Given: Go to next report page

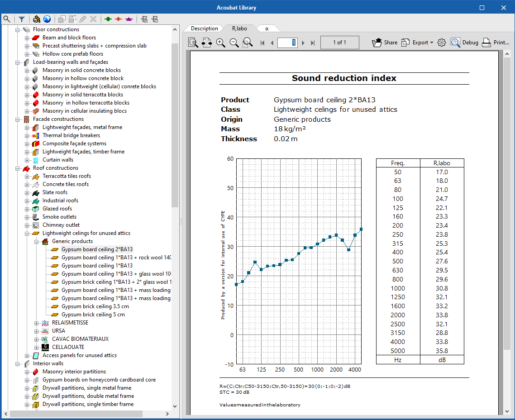Looking at the screenshot, I should [x=303, y=43].
